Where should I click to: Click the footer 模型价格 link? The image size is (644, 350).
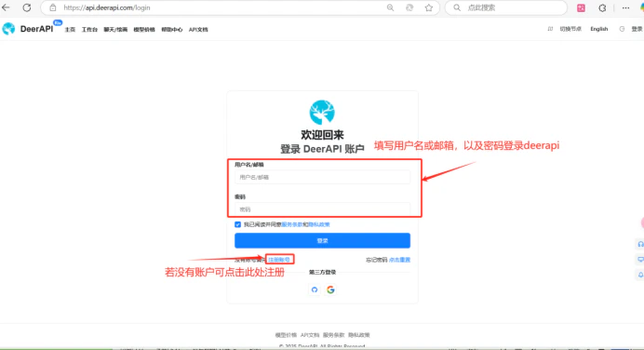pos(286,335)
